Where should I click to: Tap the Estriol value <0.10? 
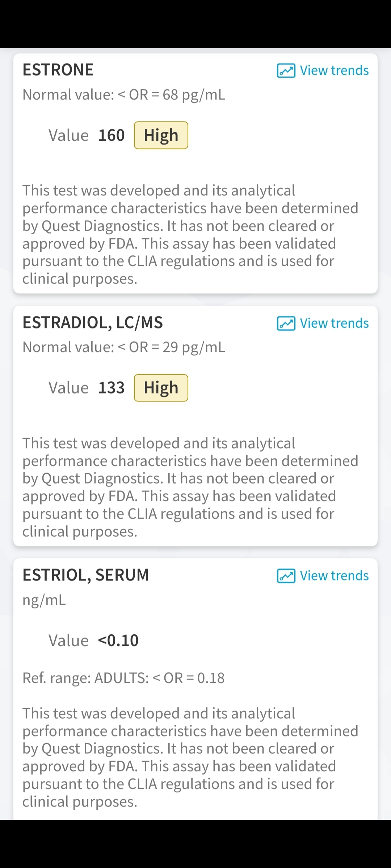pyautogui.click(x=118, y=641)
